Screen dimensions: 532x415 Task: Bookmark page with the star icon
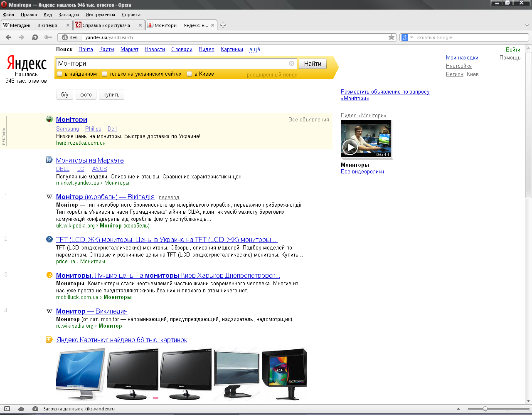pyautogui.click(x=392, y=37)
